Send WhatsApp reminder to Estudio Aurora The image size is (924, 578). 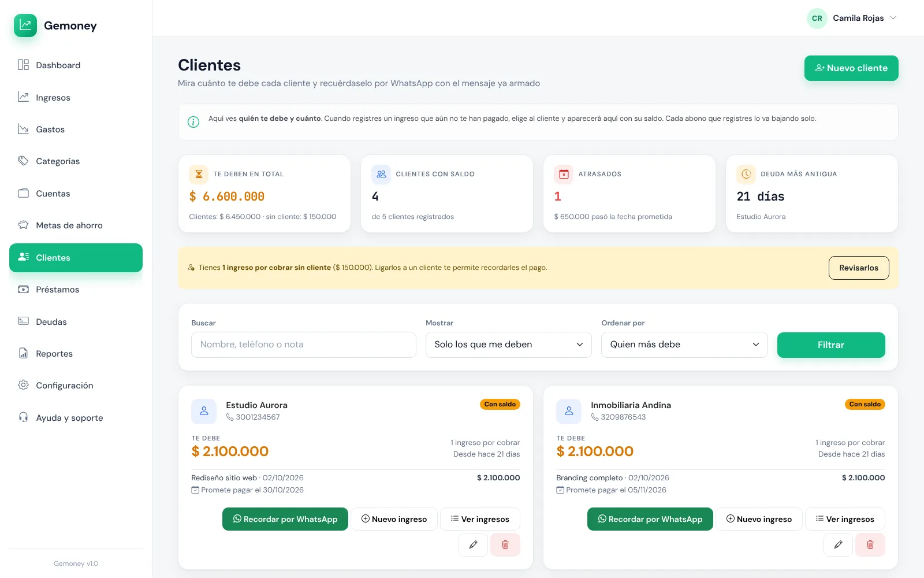pos(285,519)
